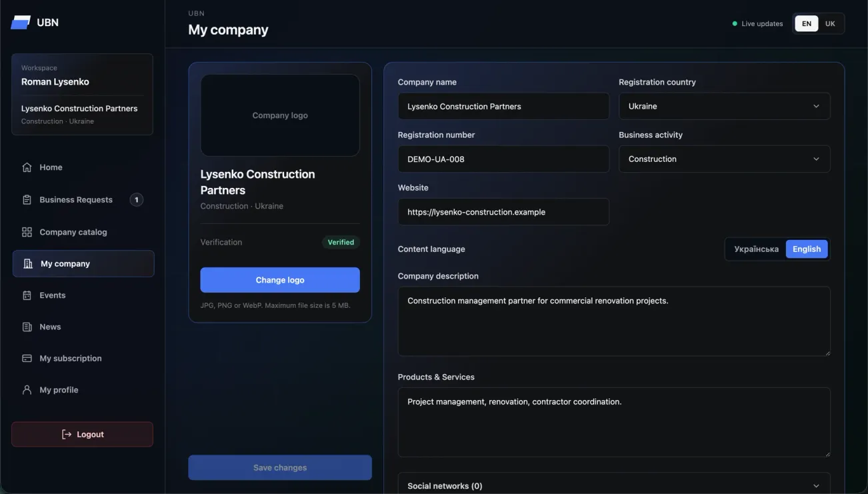Click the Company name input field
The height and width of the screenshot is (494, 868).
click(503, 106)
